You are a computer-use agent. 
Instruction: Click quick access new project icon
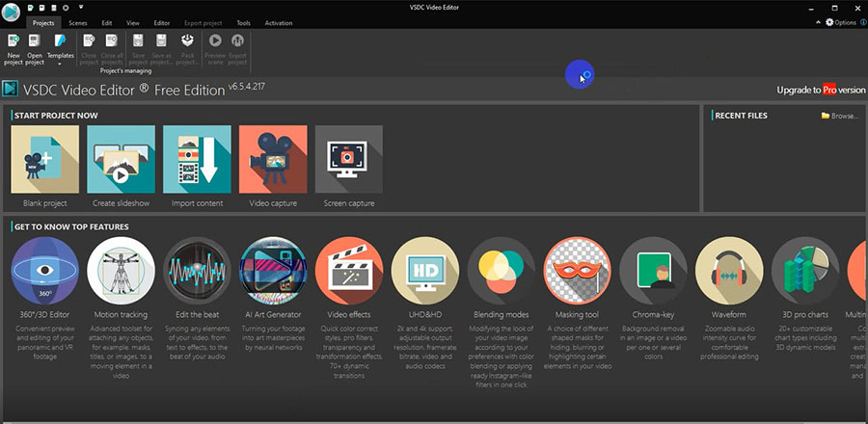click(x=31, y=8)
